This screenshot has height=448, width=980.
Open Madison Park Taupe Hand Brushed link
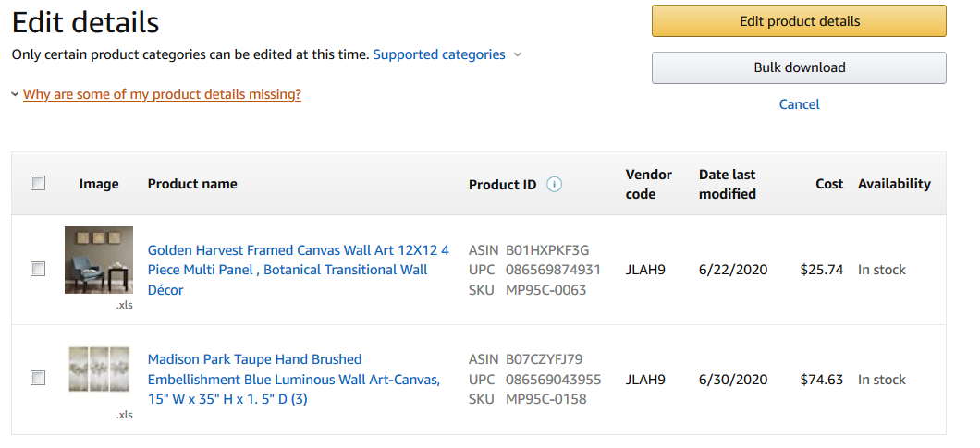pyautogui.click(x=294, y=380)
